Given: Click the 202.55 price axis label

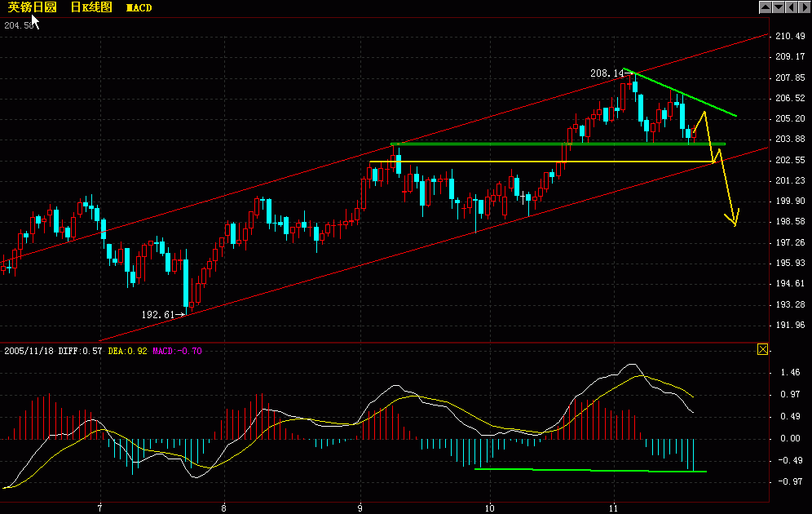Looking at the screenshot, I should (x=790, y=160).
